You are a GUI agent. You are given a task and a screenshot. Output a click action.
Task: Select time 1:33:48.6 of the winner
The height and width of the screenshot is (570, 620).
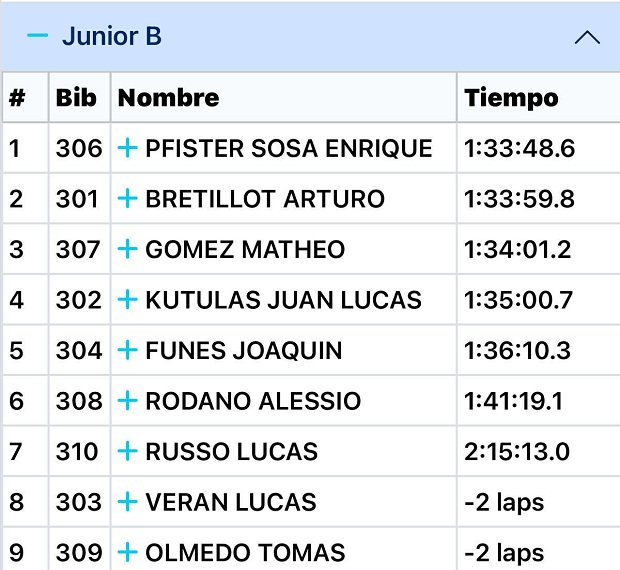(519, 149)
